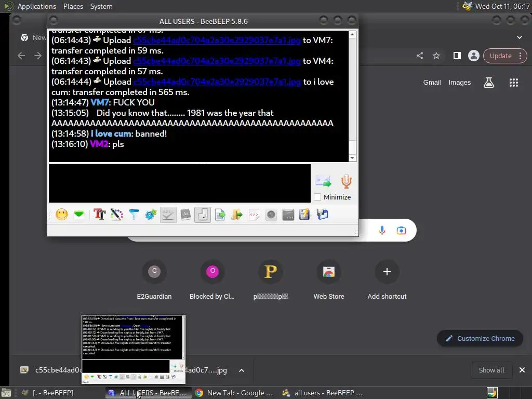Open the gold P shortcut tile
Image resolution: width=532 pixels, height=399 pixels.
(x=271, y=280)
